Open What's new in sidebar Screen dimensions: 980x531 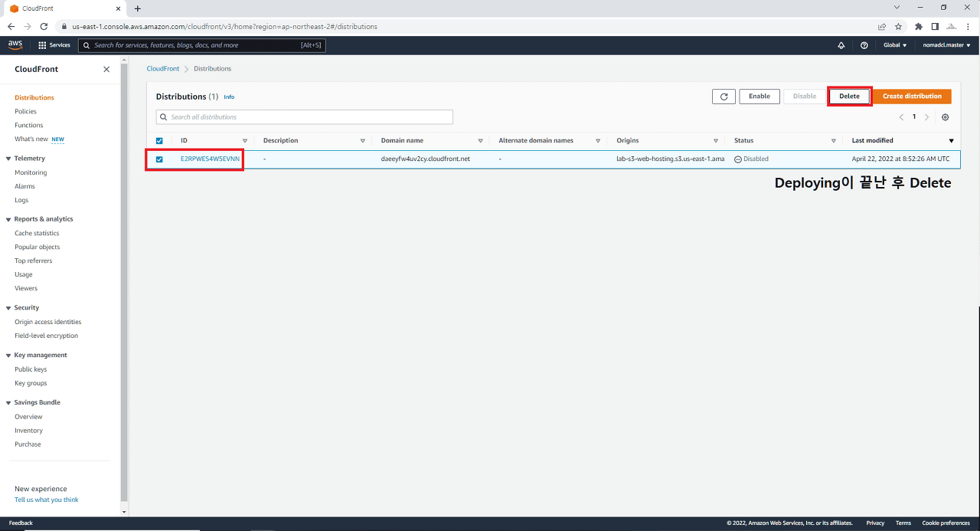(x=31, y=139)
